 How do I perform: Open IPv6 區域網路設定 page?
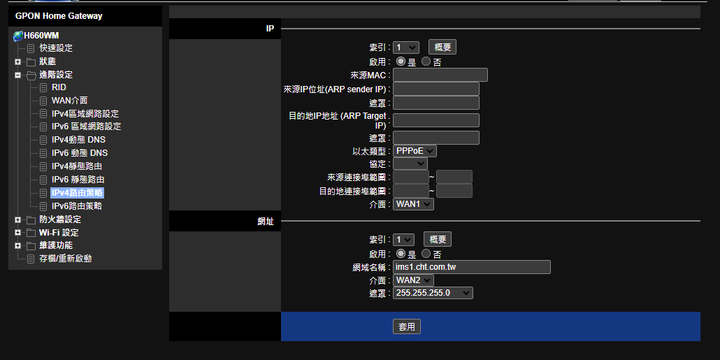pos(86,127)
